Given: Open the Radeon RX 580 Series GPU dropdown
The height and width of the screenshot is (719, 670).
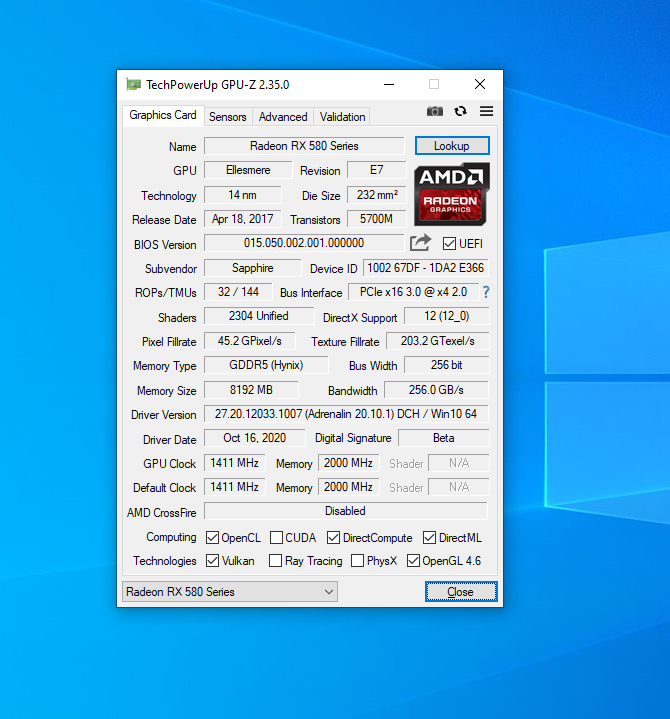Looking at the screenshot, I should [230, 592].
